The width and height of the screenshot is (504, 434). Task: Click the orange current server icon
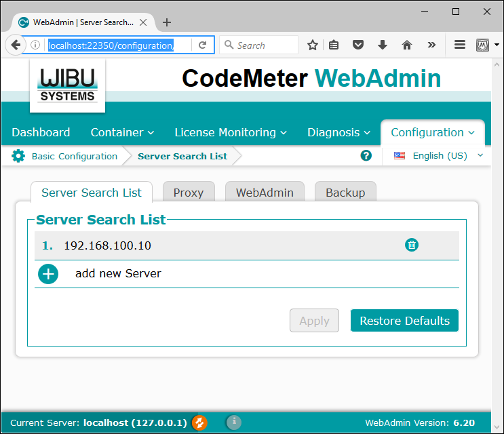coord(199,422)
